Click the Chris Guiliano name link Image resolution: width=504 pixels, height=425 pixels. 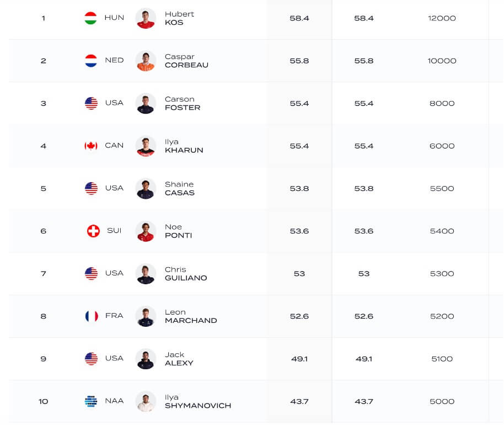(x=185, y=274)
